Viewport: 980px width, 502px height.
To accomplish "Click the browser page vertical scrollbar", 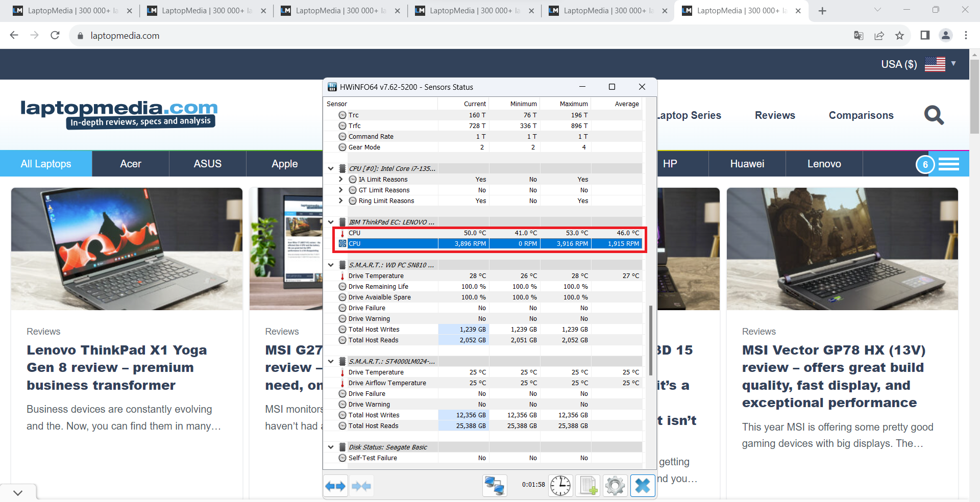I will pyautogui.click(x=975, y=96).
